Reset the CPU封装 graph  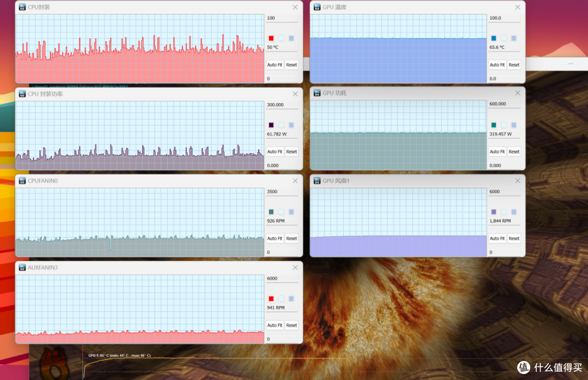coord(291,65)
